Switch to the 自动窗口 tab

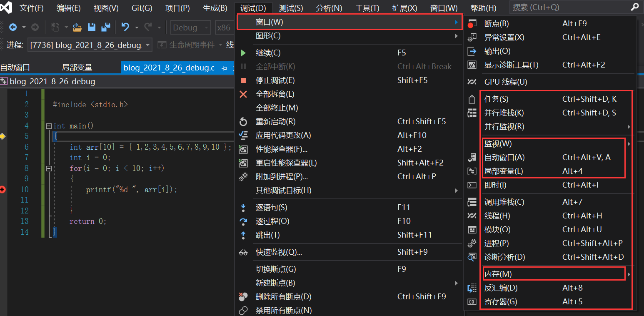pos(15,68)
